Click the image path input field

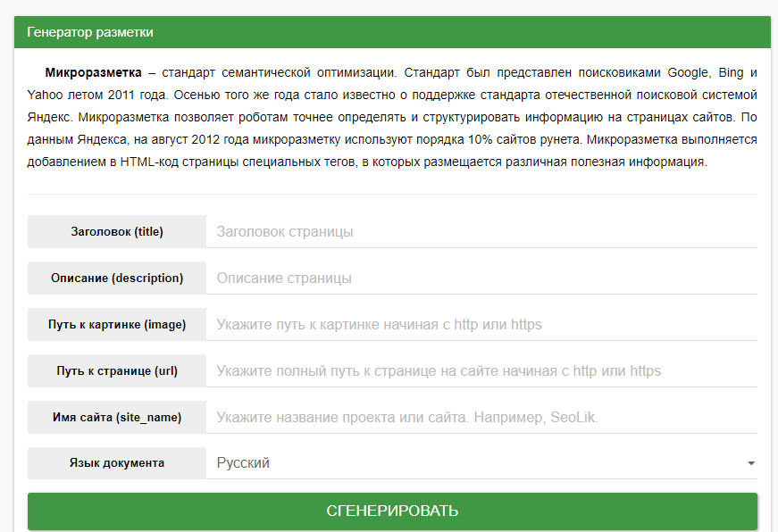pyautogui.click(x=481, y=324)
